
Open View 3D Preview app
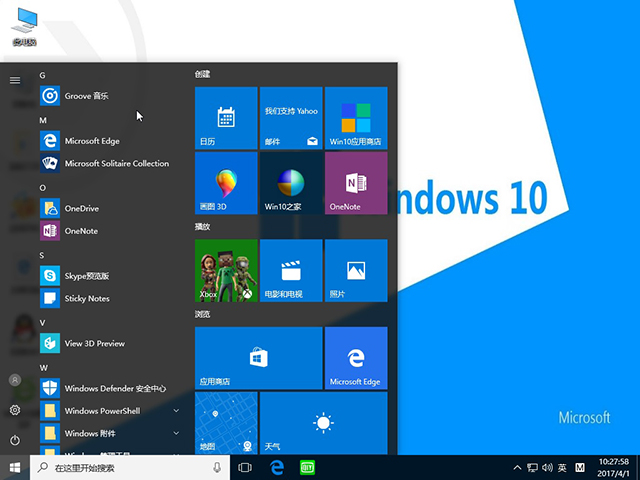(x=94, y=343)
